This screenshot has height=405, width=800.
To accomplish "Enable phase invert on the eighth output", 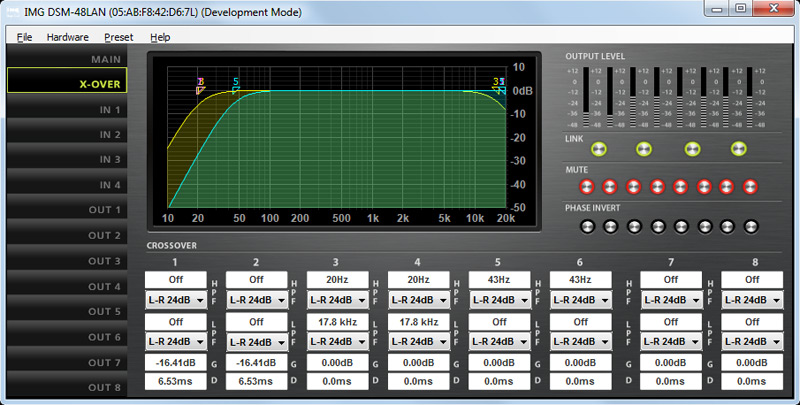I will [751, 226].
